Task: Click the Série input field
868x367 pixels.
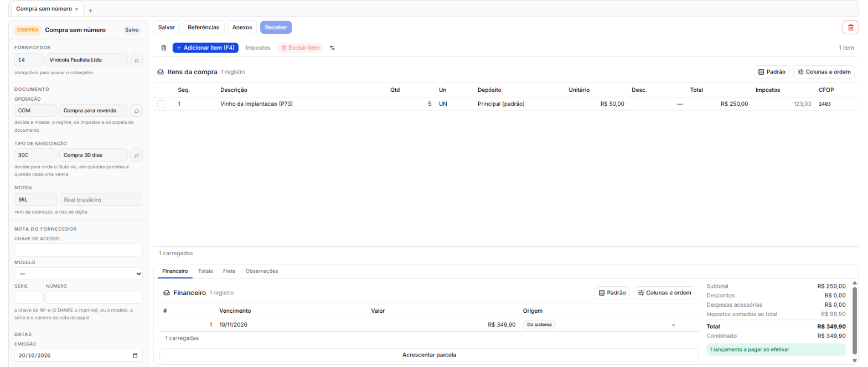Action: point(29,298)
